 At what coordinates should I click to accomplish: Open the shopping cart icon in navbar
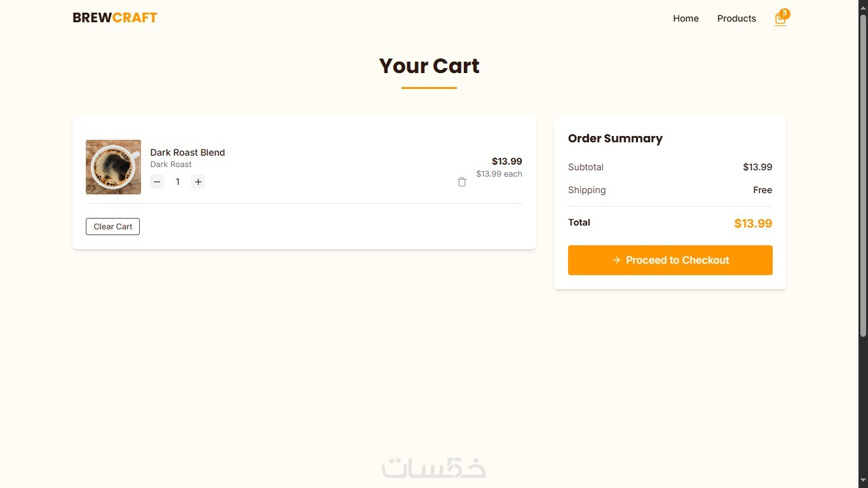tap(780, 20)
